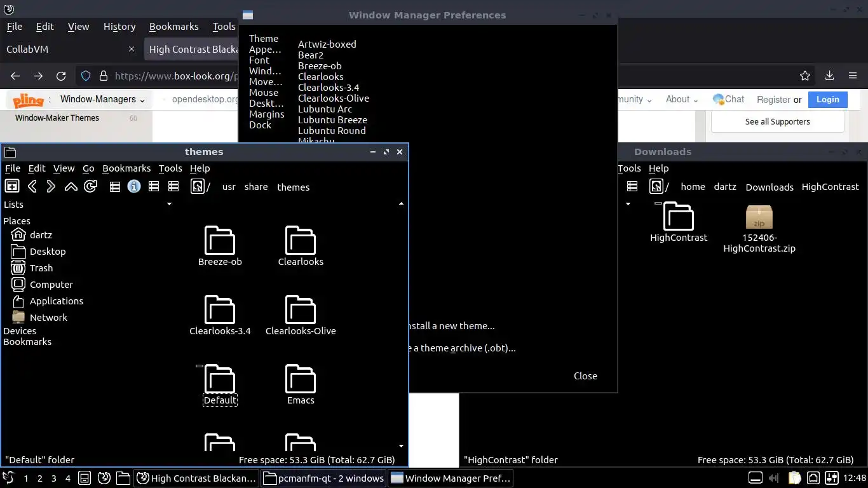Open tracking protection shield in address bar
The image size is (868, 488).
coord(86,76)
